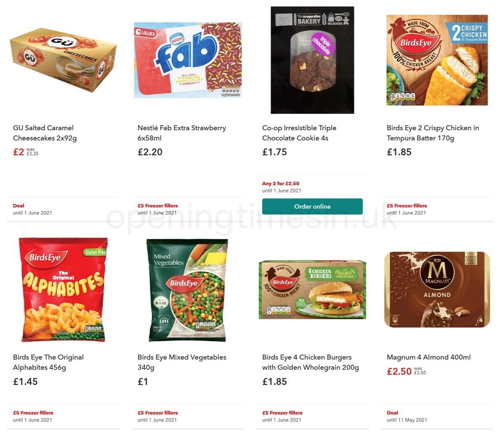Click the £5 Freezer fillers link under Crispy Chicken

(x=406, y=206)
